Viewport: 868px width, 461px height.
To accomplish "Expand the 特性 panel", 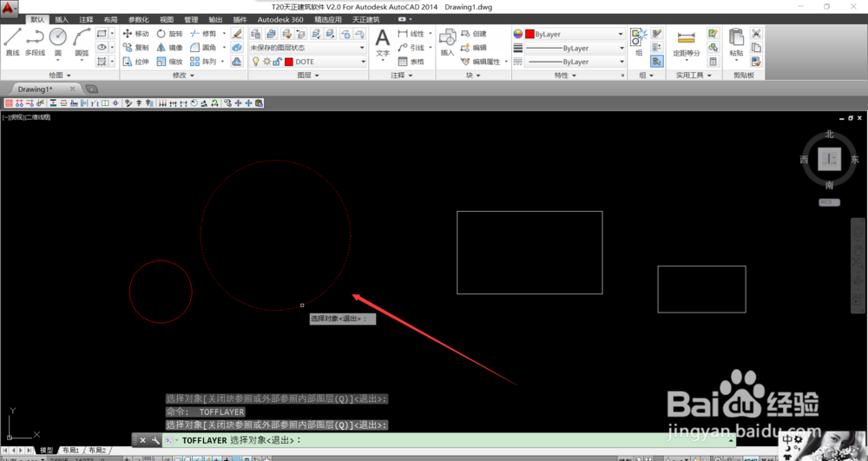I will coord(565,75).
